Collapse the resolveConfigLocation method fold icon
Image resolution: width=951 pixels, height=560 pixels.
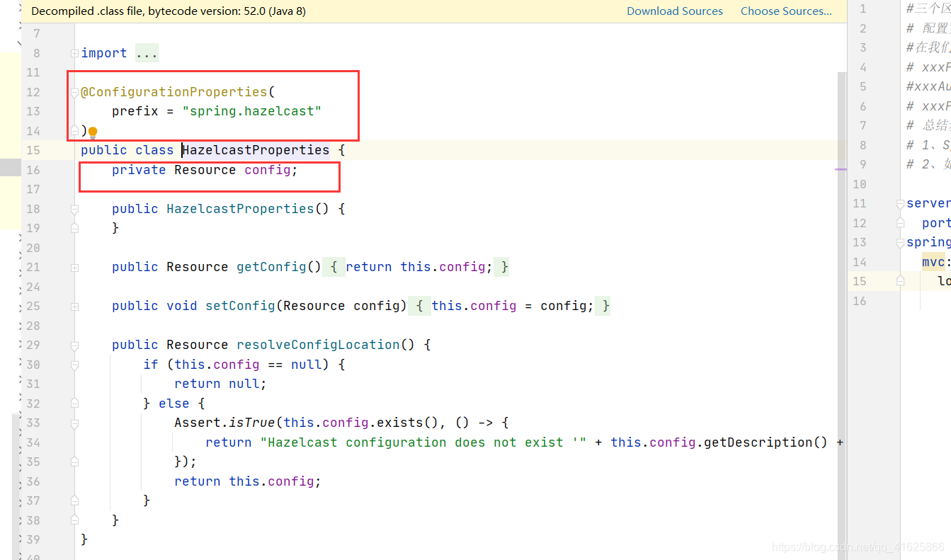click(74, 345)
